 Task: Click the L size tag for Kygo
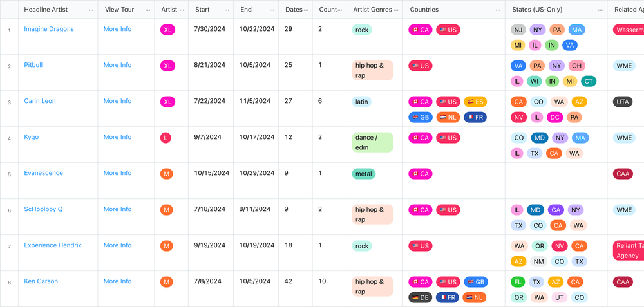point(166,138)
